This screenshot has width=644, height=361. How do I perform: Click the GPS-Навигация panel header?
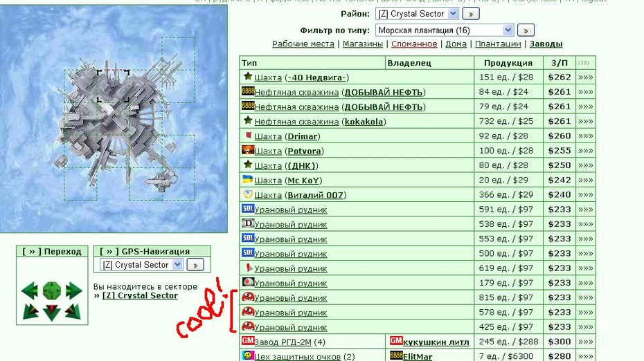point(152,251)
